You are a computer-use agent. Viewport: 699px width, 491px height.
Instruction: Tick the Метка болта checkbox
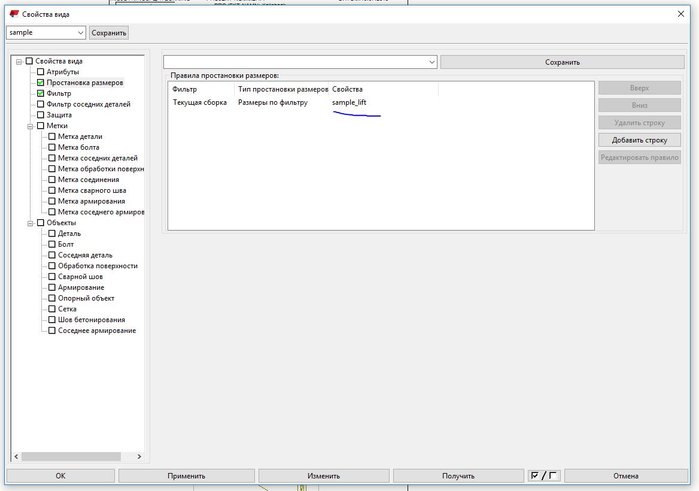[x=52, y=147]
